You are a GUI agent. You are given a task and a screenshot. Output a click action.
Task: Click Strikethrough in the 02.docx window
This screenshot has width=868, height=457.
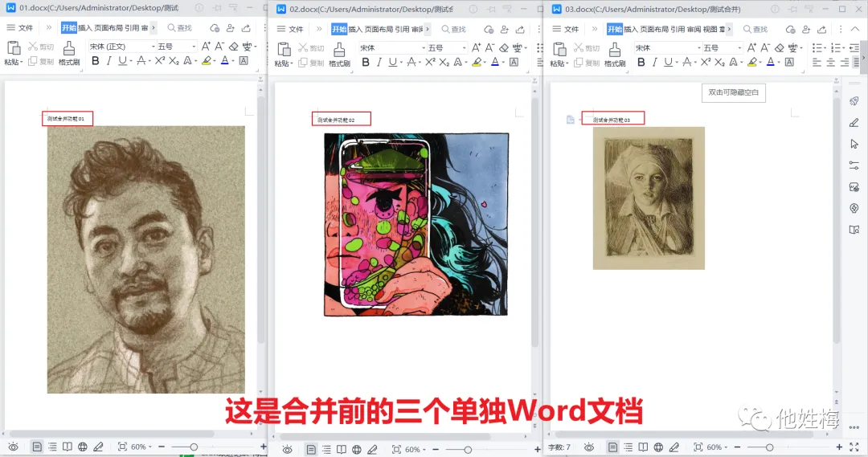411,63
